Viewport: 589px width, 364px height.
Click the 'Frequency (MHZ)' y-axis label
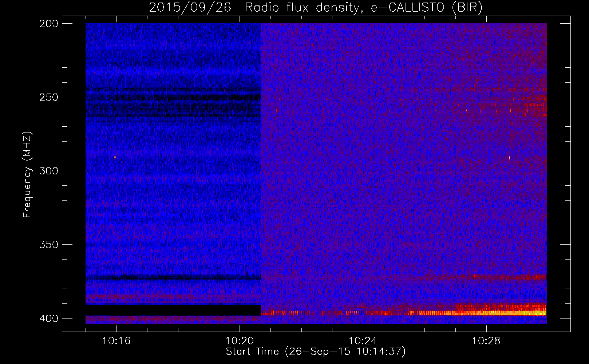(x=27, y=174)
